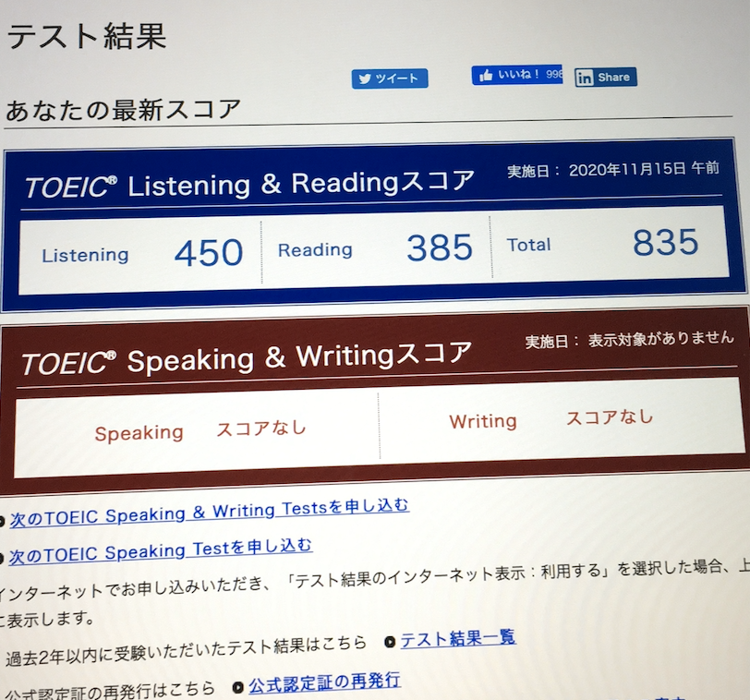
Task: Click the Twitter ツイート button
Action: [x=390, y=78]
